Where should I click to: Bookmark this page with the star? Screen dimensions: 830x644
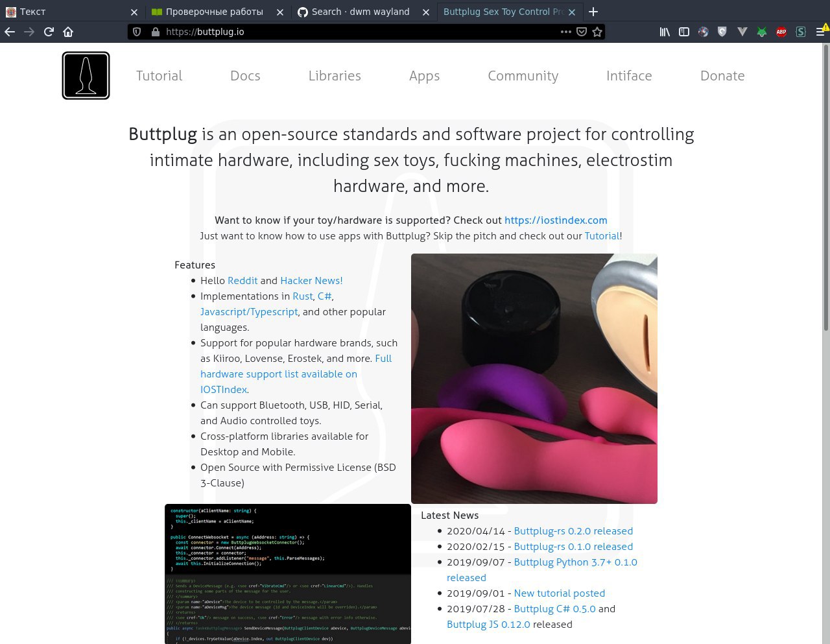(597, 32)
